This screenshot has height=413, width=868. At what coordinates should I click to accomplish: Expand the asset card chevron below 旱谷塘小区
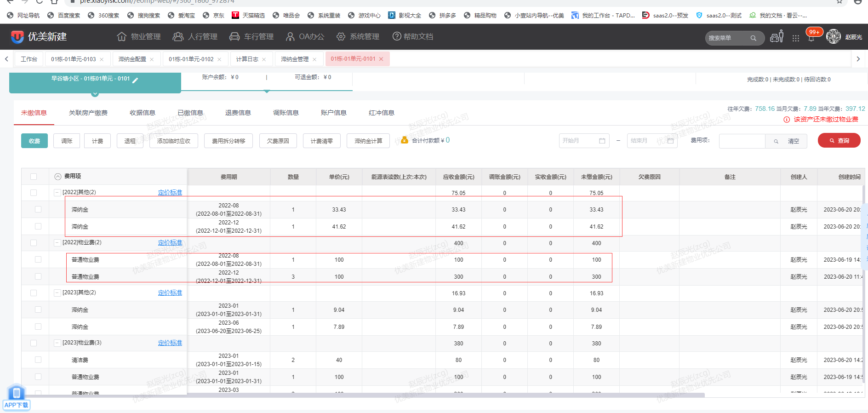coord(95,94)
